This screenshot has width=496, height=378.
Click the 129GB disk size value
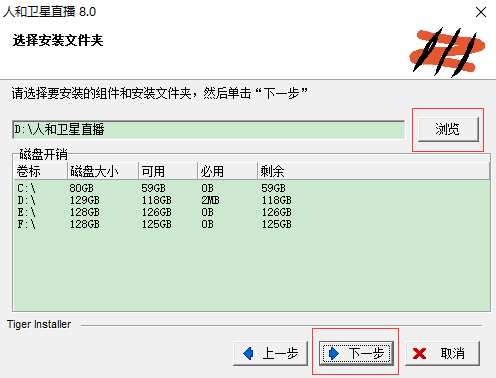[x=85, y=200]
